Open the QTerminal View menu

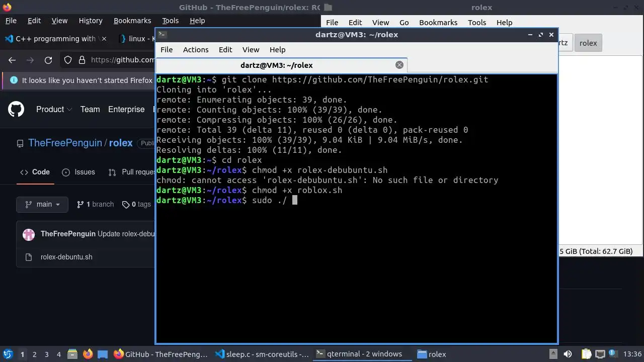coord(251,49)
